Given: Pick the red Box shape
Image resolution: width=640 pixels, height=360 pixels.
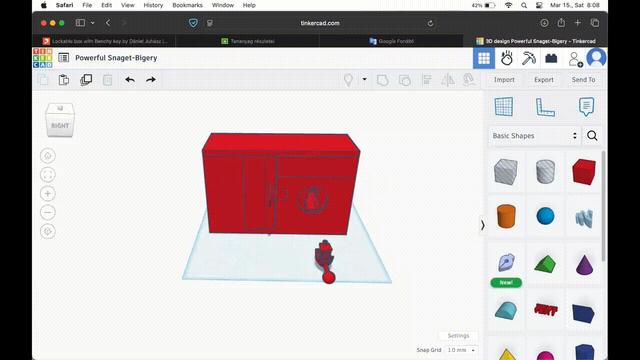Looking at the screenshot, I should 584,172.
